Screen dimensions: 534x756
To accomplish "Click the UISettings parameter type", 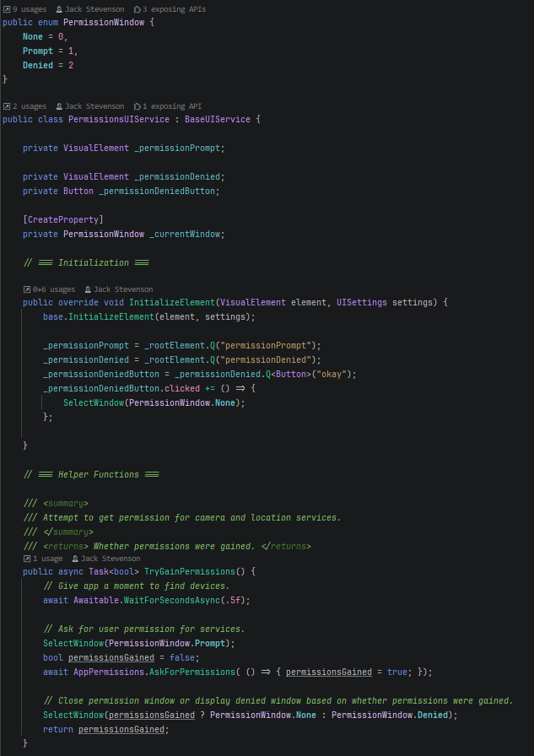I will coord(361,303).
